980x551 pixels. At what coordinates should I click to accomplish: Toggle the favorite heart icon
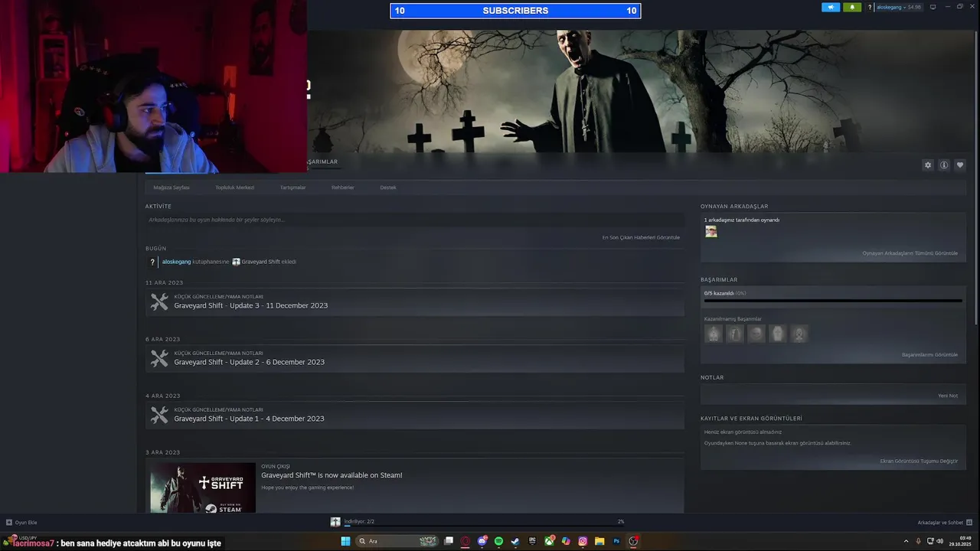coord(960,165)
